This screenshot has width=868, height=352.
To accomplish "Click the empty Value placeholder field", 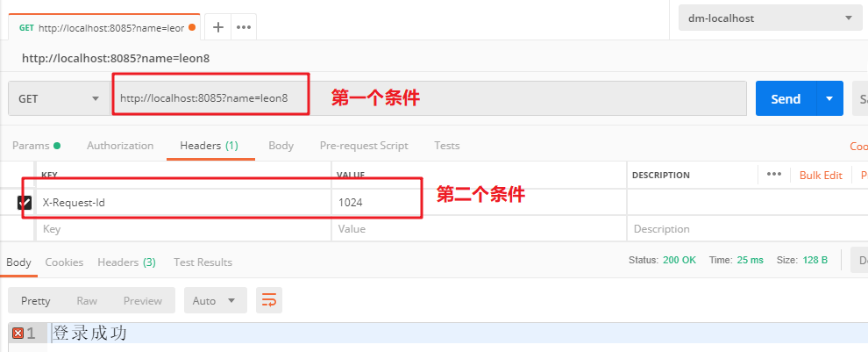I will coord(480,228).
